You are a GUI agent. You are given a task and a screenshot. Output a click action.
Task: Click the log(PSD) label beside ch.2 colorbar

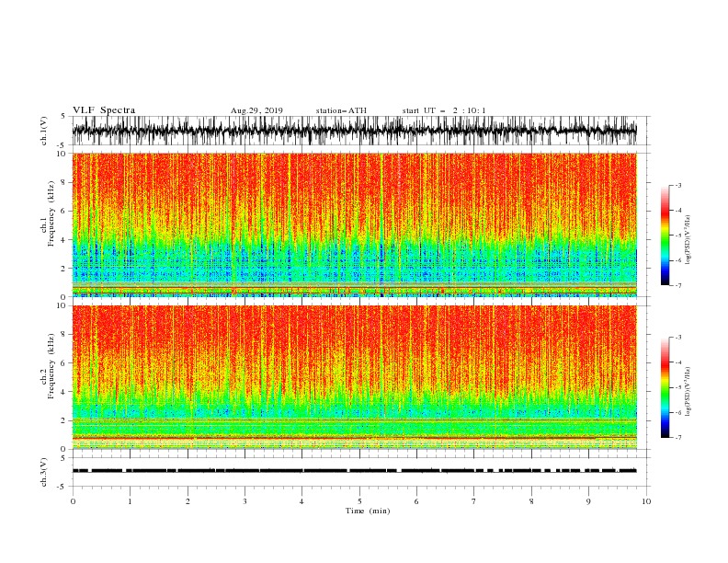[x=688, y=392]
